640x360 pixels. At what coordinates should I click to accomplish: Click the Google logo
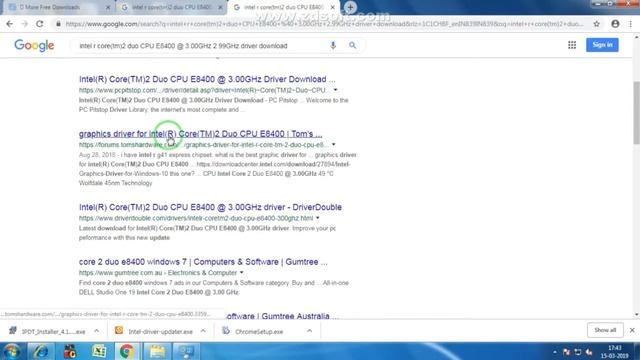[34, 45]
